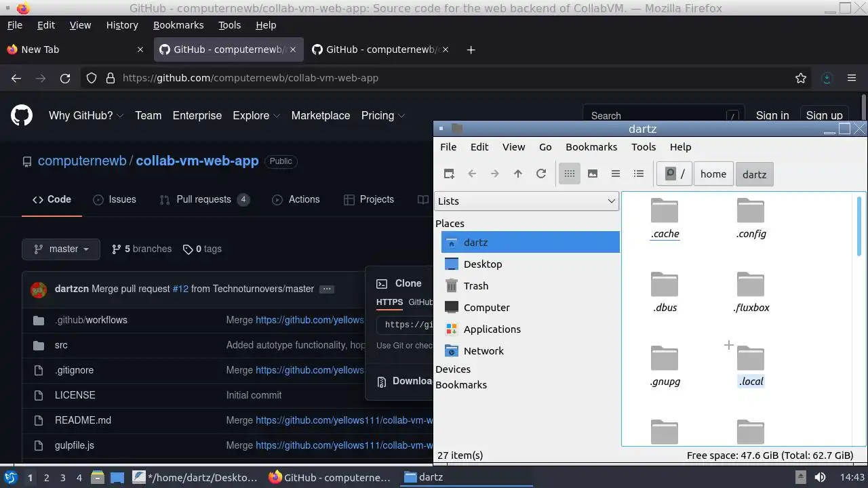Select dartz home in Places
Screen dimensions: 868x488
pos(530,242)
